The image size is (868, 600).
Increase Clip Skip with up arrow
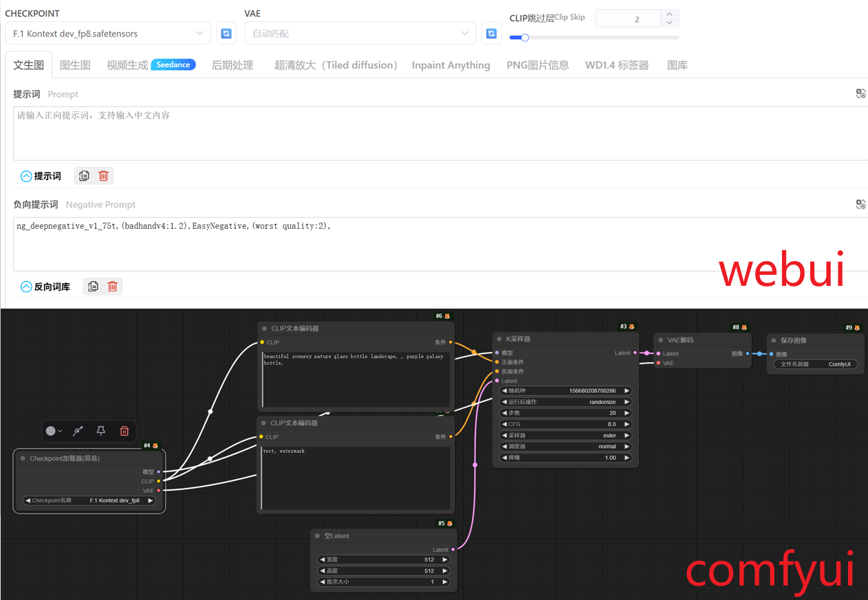[669, 14]
